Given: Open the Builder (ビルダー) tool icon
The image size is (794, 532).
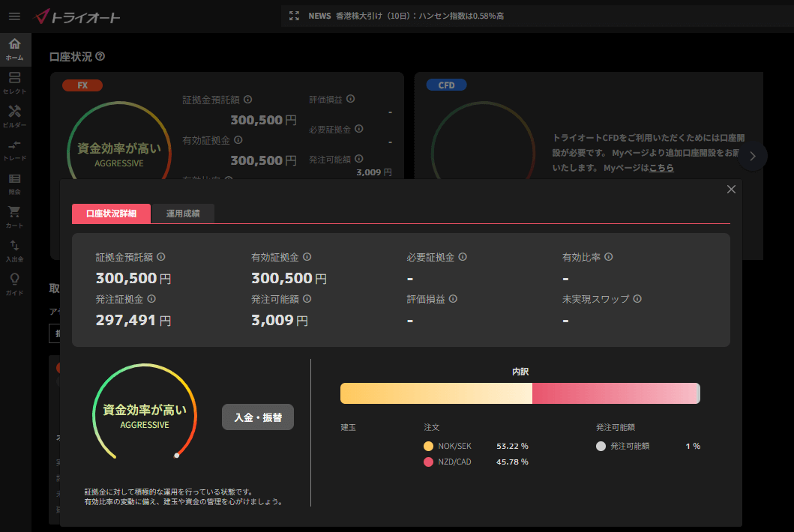Looking at the screenshot, I should [x=14, y=115].
